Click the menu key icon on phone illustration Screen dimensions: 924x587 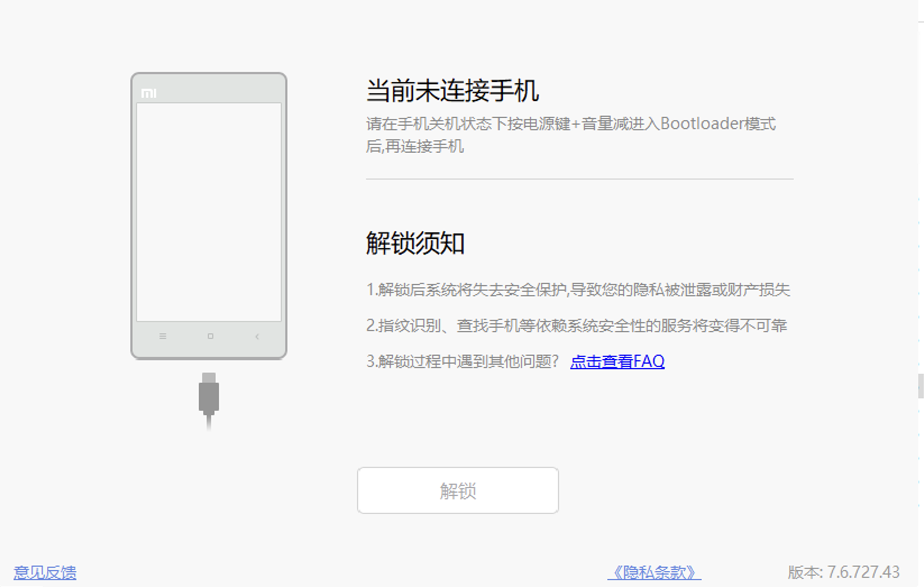click(163, 336)
